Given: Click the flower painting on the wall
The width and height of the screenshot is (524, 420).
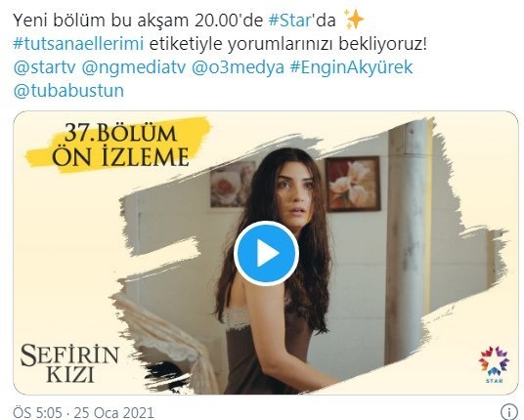Looking at the screenshot, I should (353, 184).
